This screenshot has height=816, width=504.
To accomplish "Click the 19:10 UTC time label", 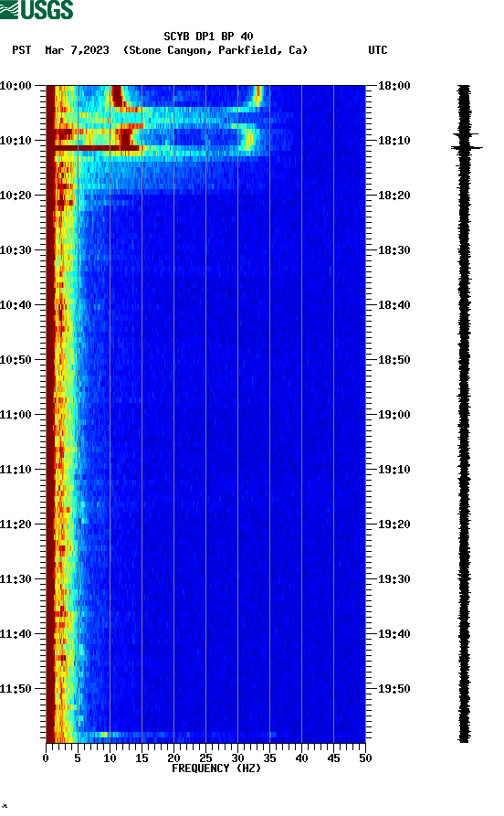I will [x=394, y=470].
